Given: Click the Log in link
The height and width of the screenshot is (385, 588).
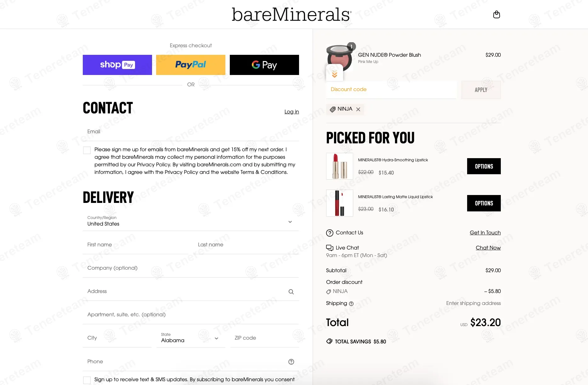Looking at the screenshot, I should (291, 112).
